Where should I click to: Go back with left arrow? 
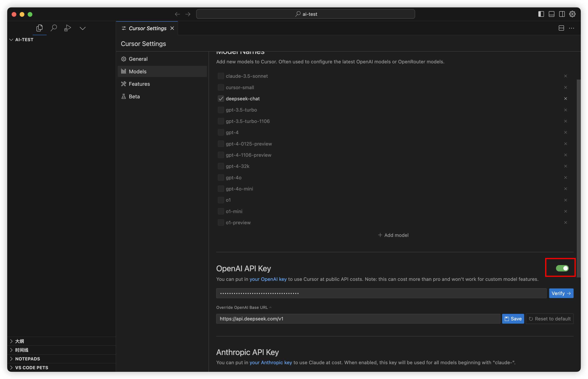177,14
